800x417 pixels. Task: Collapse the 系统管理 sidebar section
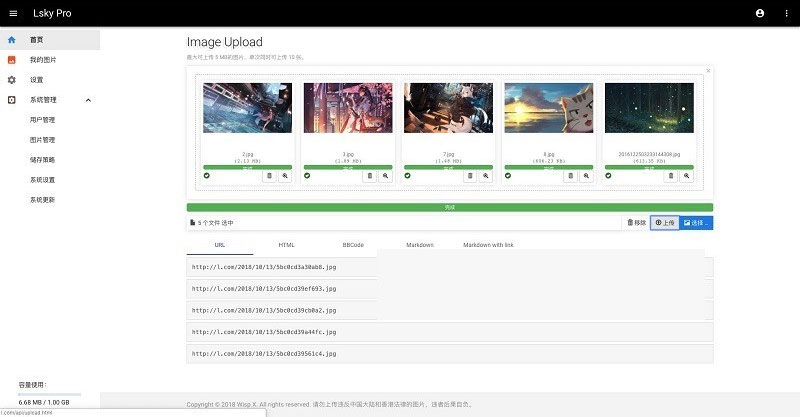(x=88, y=100)
